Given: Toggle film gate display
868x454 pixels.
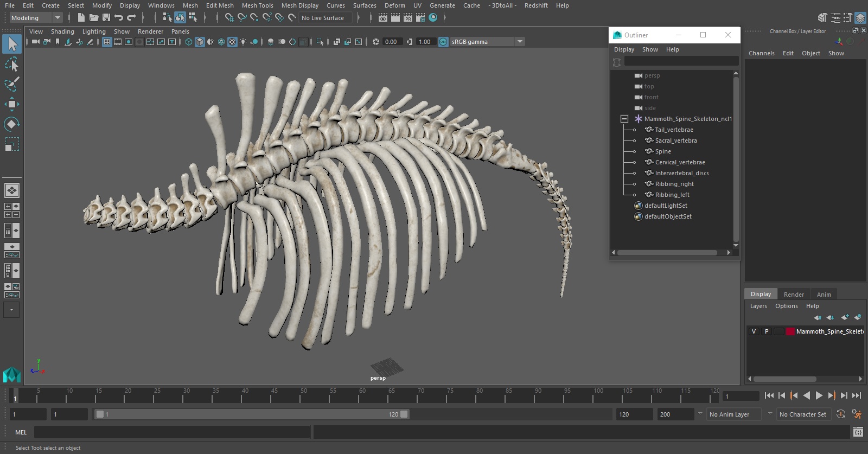Looking at the screenshot, I should coord(118,42).
